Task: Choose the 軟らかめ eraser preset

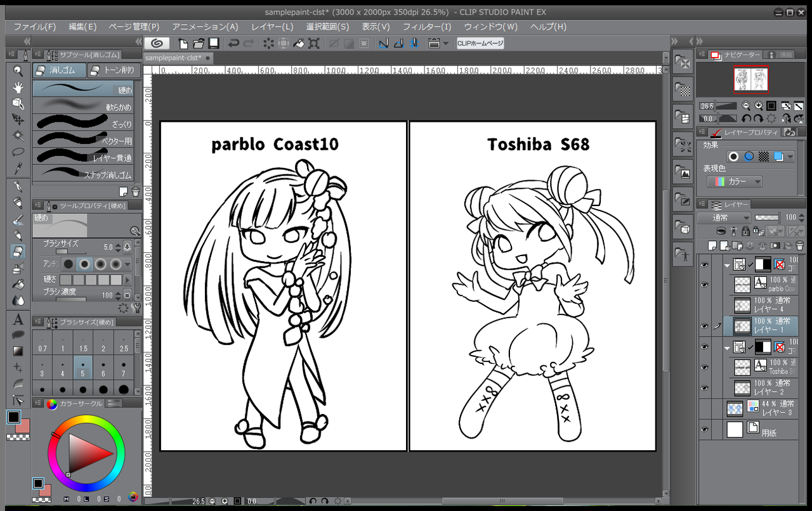Action: (x=82, y=105)
